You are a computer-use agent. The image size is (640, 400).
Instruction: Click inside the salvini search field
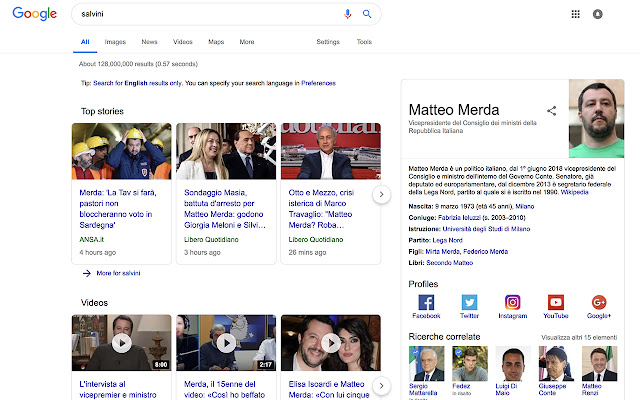click(208, 14)
